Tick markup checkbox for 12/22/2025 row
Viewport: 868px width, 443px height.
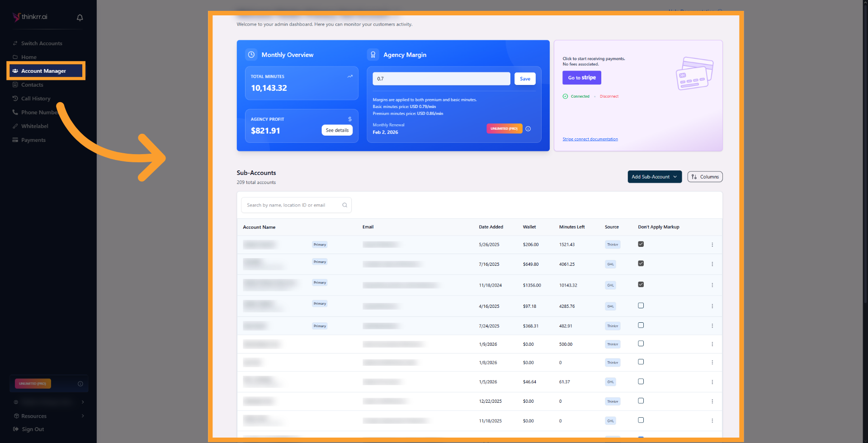[x=641, y=401]
